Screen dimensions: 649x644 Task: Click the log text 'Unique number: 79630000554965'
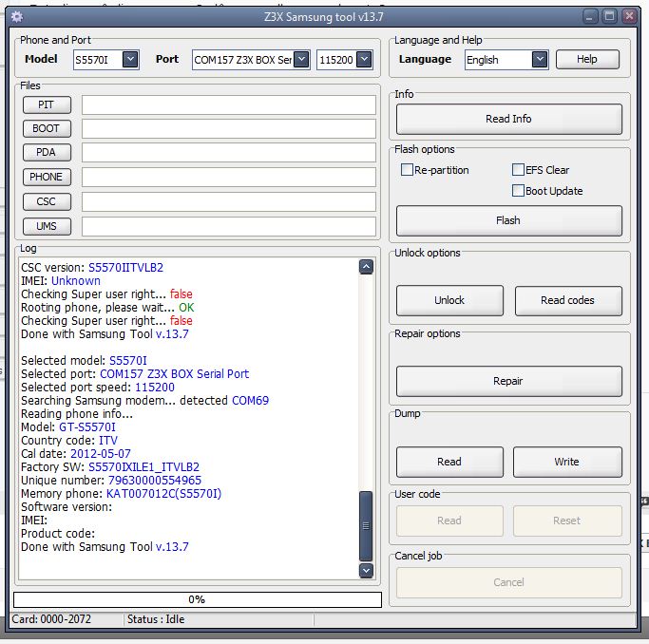tap(111, 481)
